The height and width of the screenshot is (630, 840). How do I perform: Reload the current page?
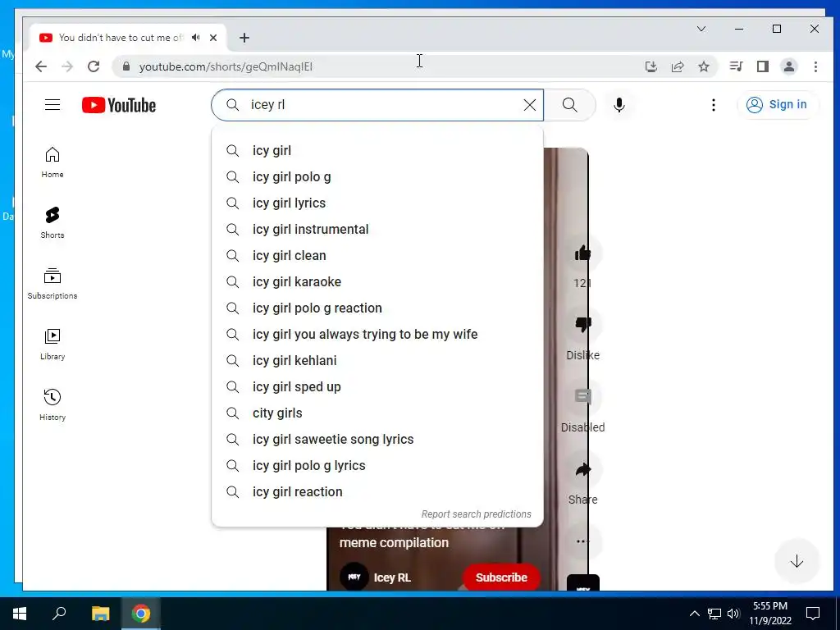94,66
